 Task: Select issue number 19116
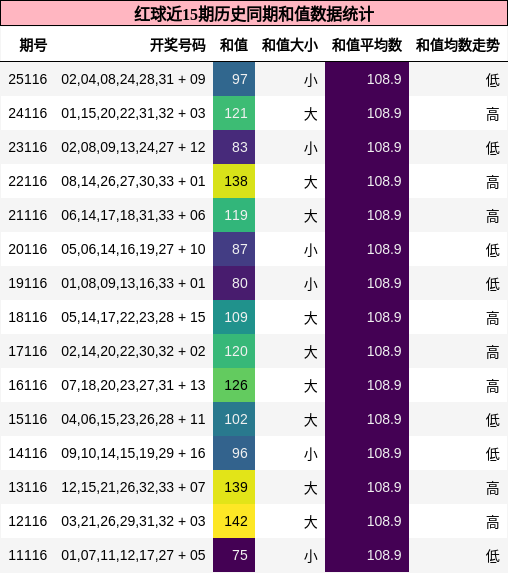coord(28,283)
